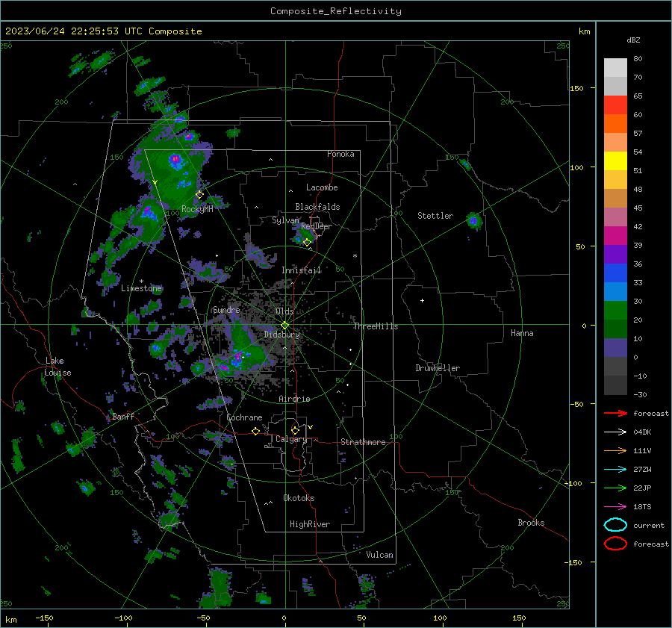Click the cyan current ellipse legend icon

615,525
